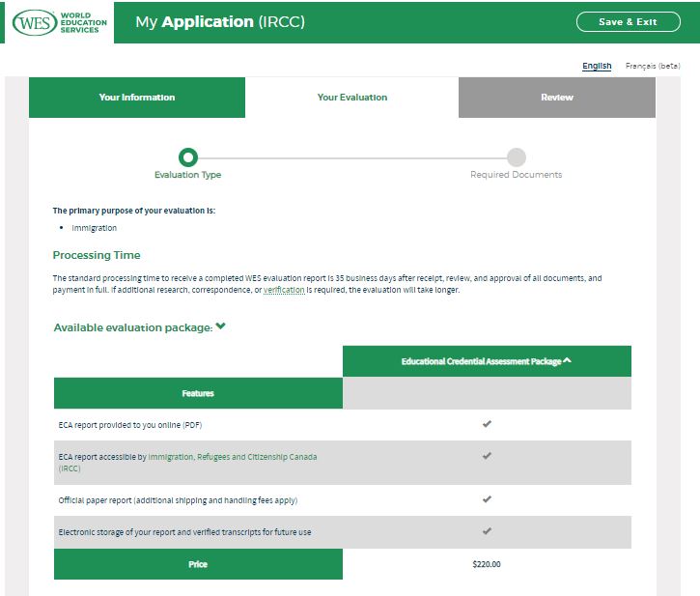
Task: Click the checkmark for ECA report accessible by IRCC
Action: 487,456
